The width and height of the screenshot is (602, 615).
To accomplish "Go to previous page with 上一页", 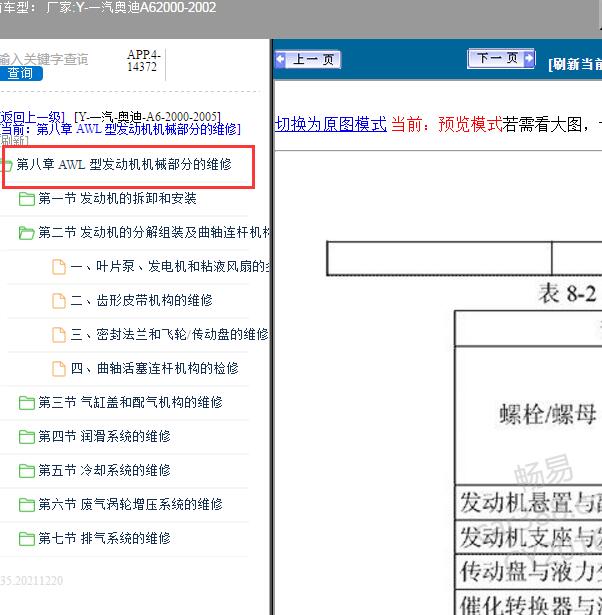I will pyautogui.click(x=308, y=60).
